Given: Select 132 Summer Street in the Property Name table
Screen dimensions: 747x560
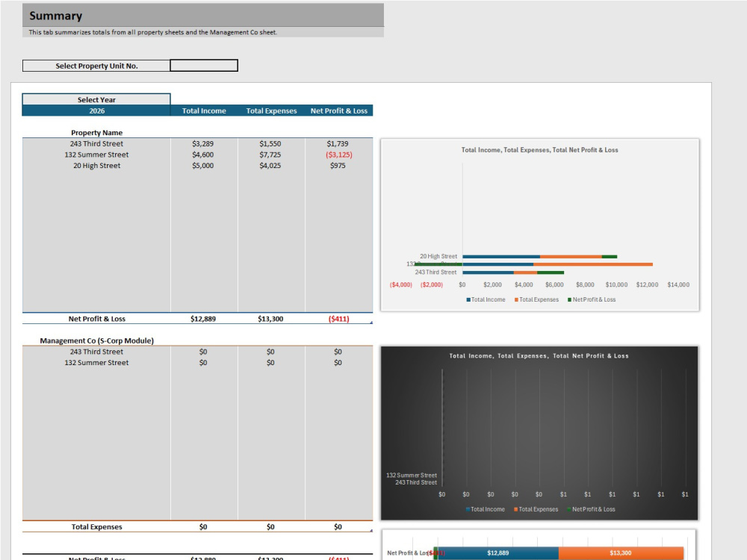Looking at the screenshot, I should tap(96, 155).
